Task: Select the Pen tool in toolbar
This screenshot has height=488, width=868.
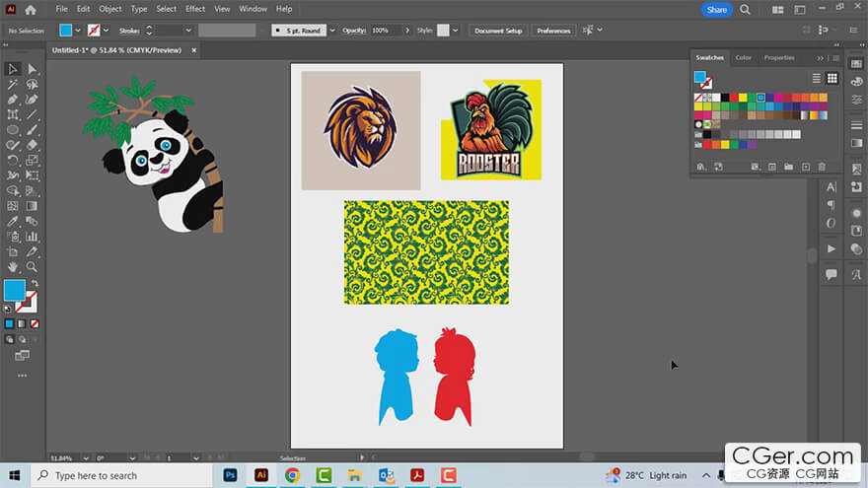Action: (13, 100)
